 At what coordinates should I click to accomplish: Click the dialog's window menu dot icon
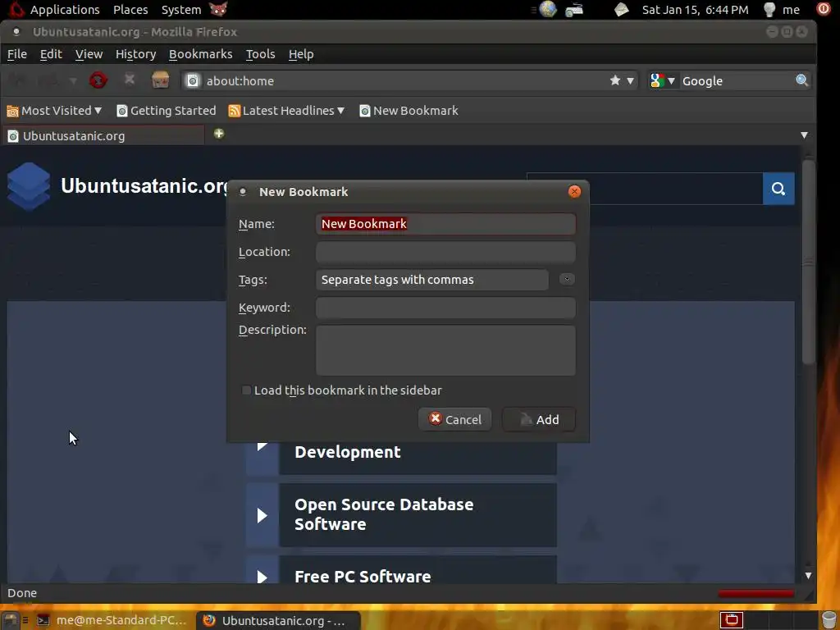coord(243,192)
